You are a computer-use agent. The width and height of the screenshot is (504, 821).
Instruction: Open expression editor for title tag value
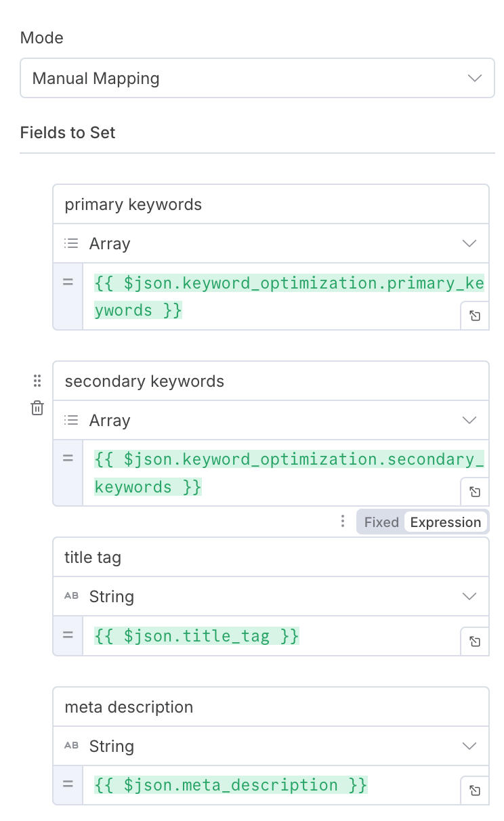pos(475,641)
